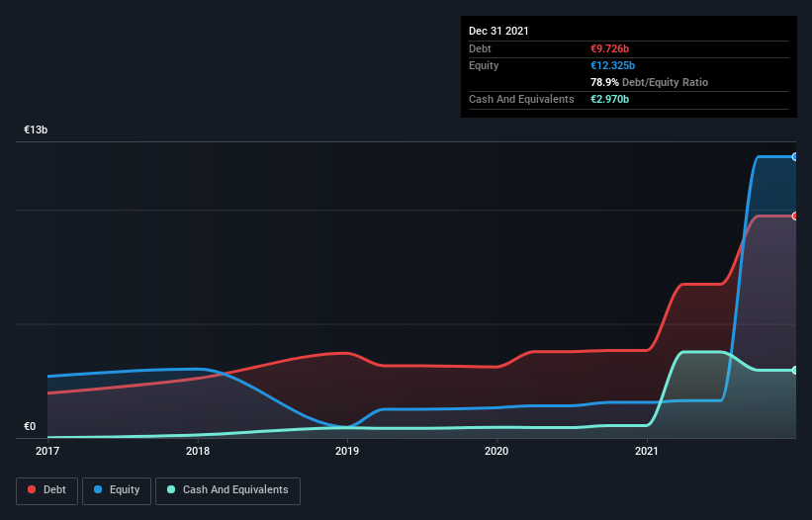Click the Dec 31 2021 tooltip date
The height and width of the screenshot is (520, 812).
point(498,31)
